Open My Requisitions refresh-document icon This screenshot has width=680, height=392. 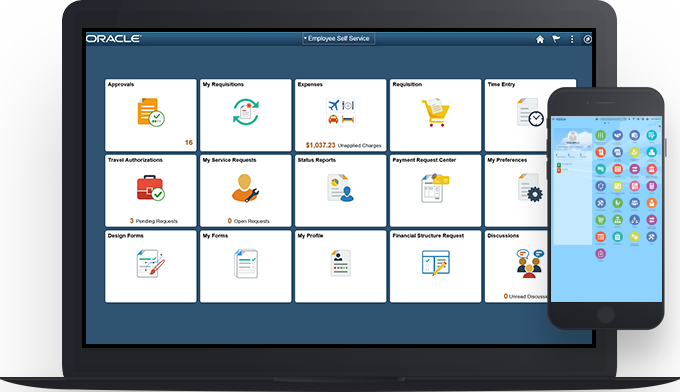point(245,112)
